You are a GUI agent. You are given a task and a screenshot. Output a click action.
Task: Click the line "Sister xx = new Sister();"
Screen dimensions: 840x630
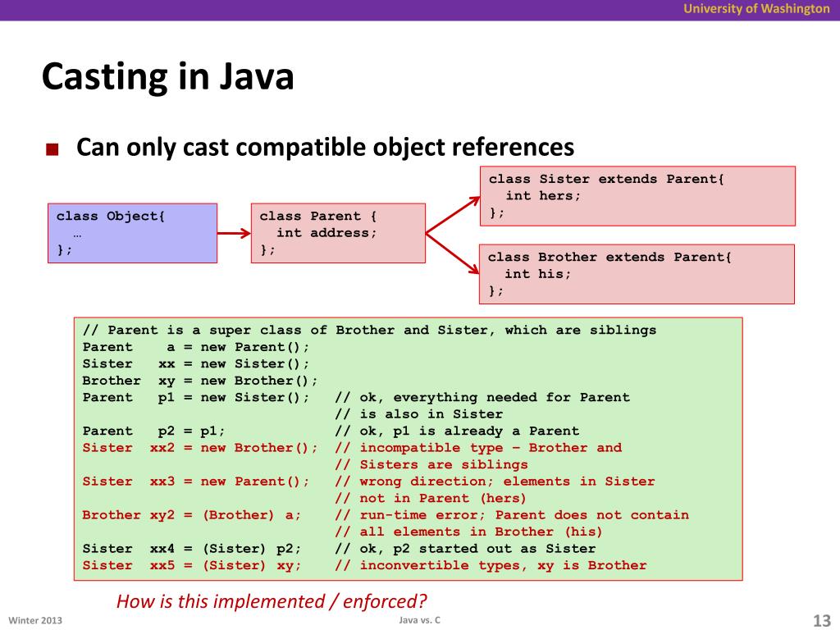(x=196, y=363)
